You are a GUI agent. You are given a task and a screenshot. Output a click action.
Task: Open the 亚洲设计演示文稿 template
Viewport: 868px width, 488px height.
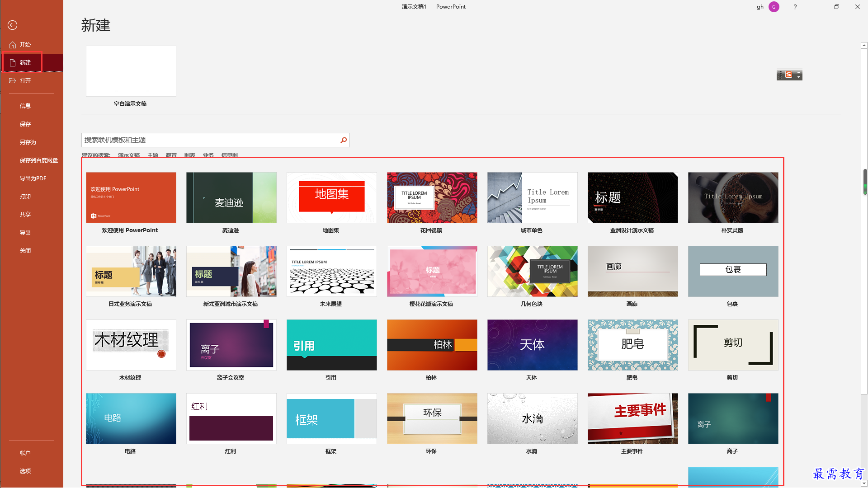point(633,197)
